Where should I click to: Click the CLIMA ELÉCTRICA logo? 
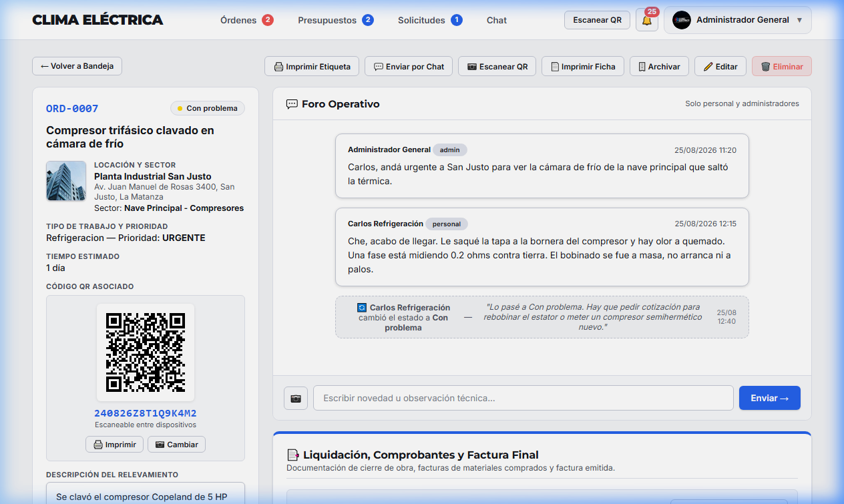(97, 20)
